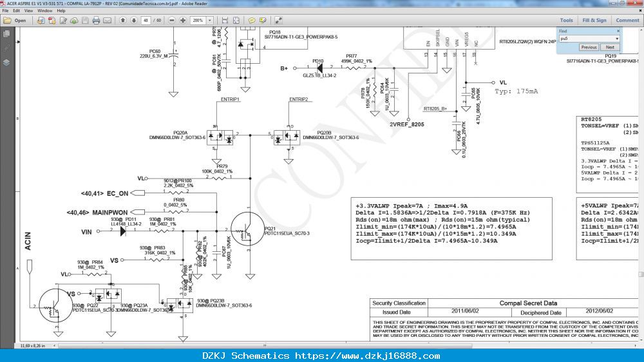
Task: Click the Previous find result button
Action: coord(589,47)
